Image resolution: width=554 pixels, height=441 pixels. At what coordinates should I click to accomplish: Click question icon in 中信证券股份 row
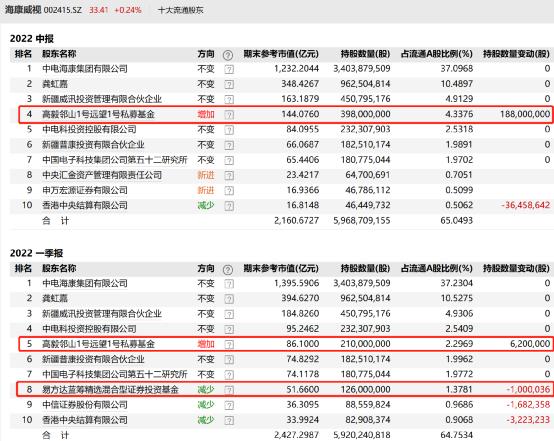pyautogui.click(x=229, y=405)
